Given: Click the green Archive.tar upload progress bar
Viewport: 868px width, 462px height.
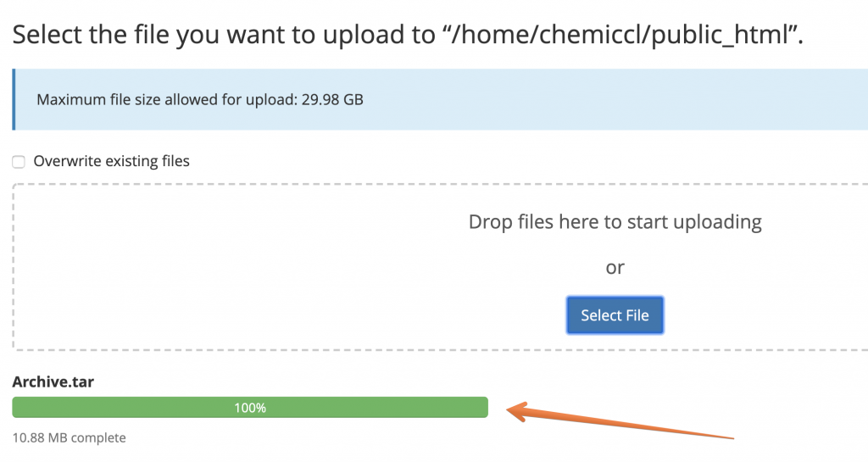Looking at the screenshot, I should click(127, 408).
